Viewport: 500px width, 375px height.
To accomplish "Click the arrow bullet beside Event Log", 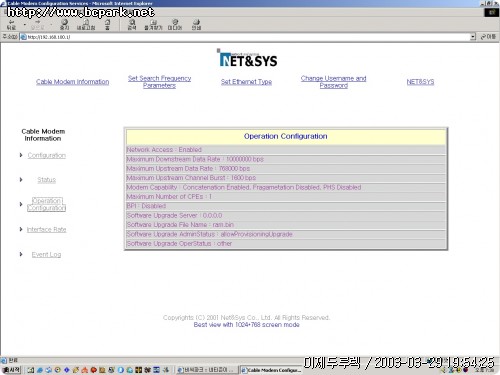I will pos(21,254).
